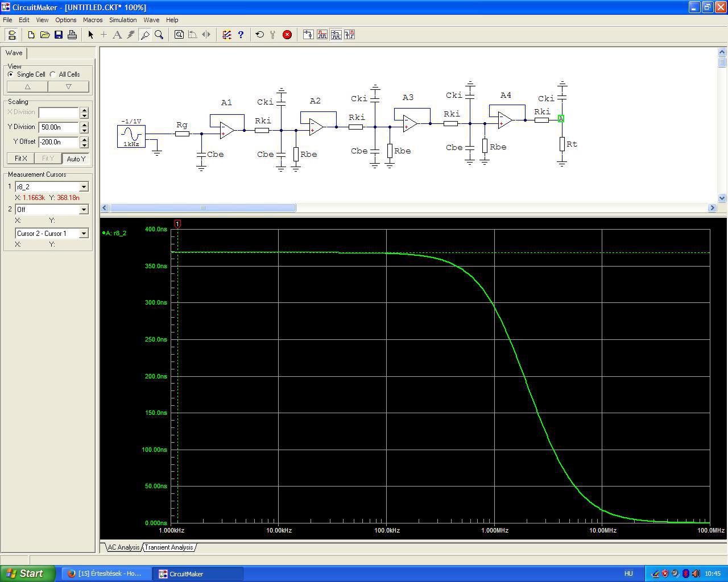The width and height of the screenshot is (728, 582).
Task: Select the Arrow pointer tool
Action: (x=90, y=35)
